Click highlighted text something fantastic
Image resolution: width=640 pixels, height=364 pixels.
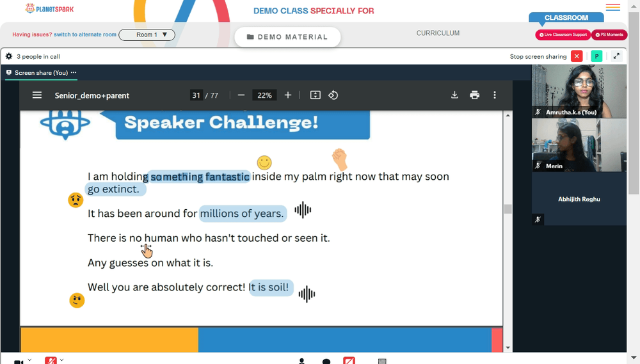(x=200, y=177)
